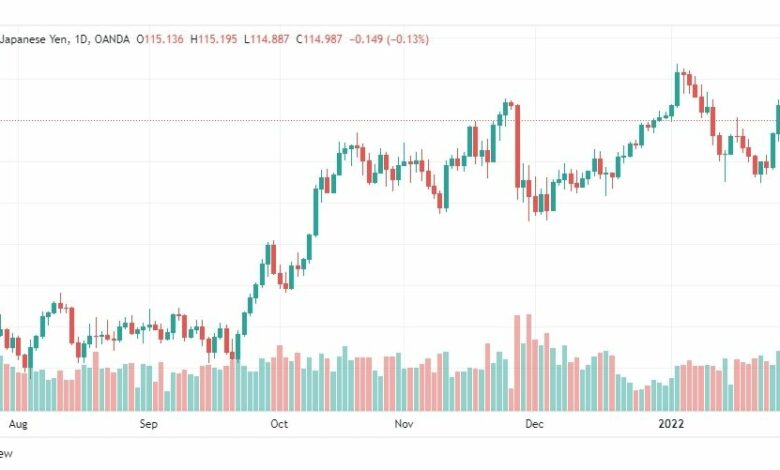Select the 2022 year axis label

tap(671, 424)
